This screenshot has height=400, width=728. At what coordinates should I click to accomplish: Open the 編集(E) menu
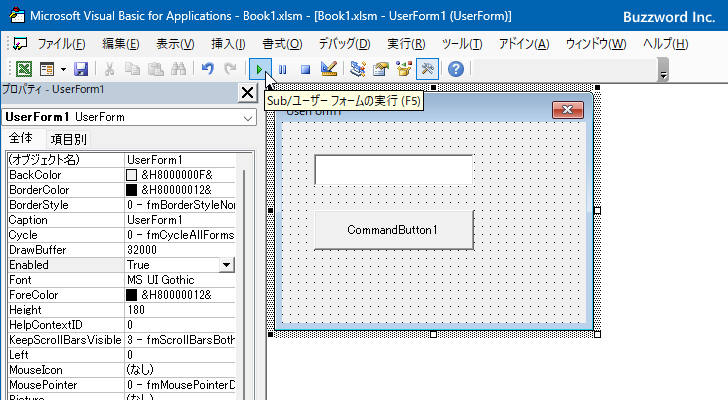coord(121,44)
